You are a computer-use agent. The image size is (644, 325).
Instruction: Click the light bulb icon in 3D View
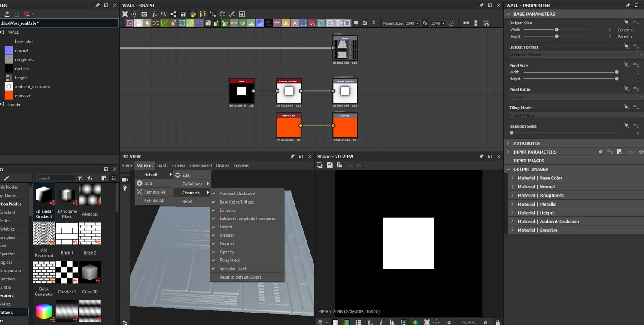[125, 188]
